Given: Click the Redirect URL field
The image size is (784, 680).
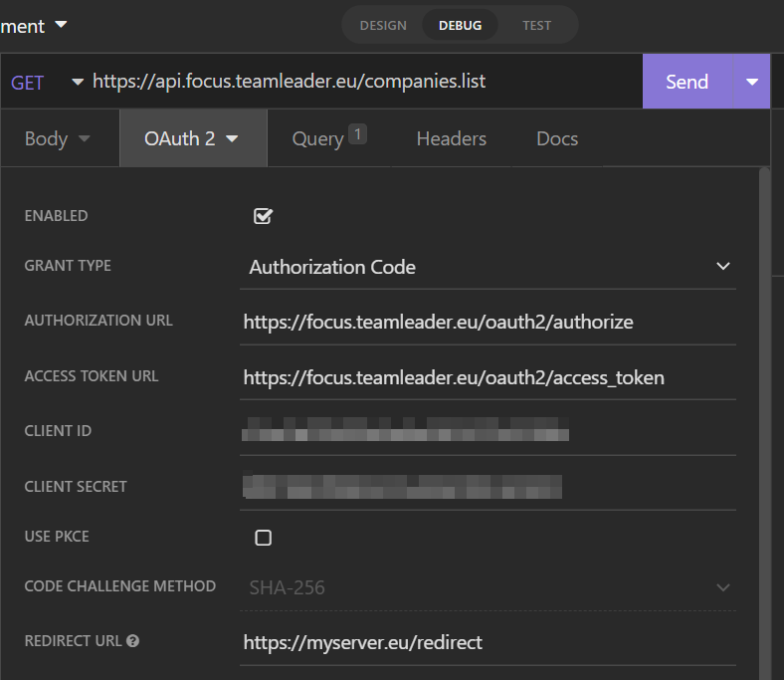Looking at the screenshot, I should click(488, 642).
